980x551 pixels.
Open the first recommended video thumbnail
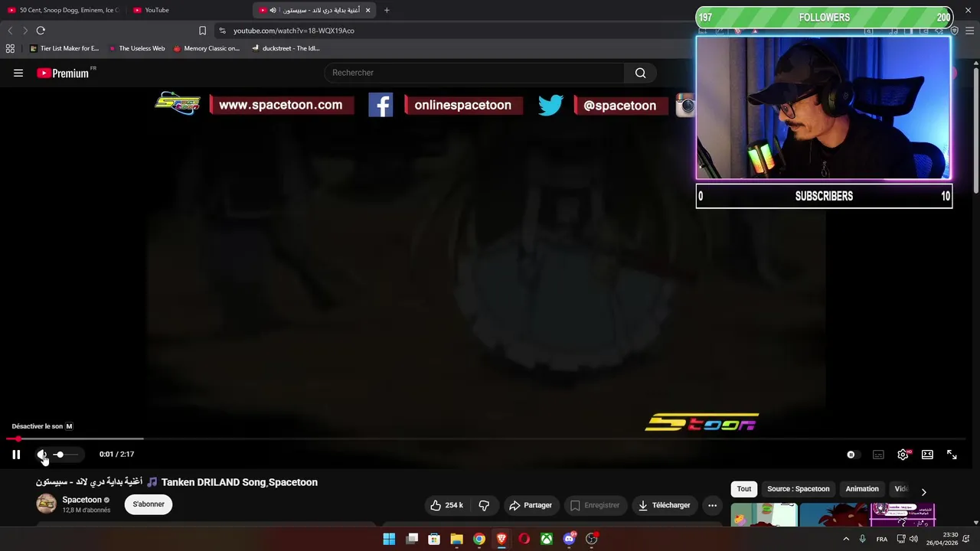click(x=764, y=515)
